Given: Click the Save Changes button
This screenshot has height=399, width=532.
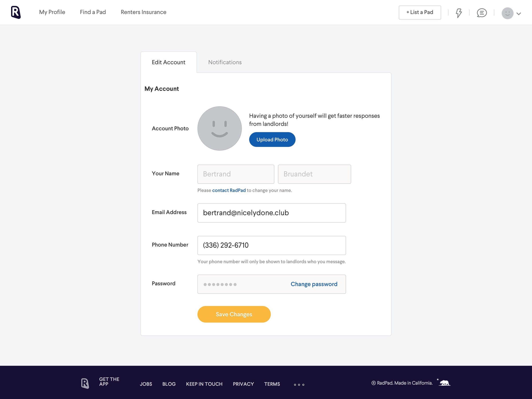Looking at the screenshot, I should [x=234, y=314].
